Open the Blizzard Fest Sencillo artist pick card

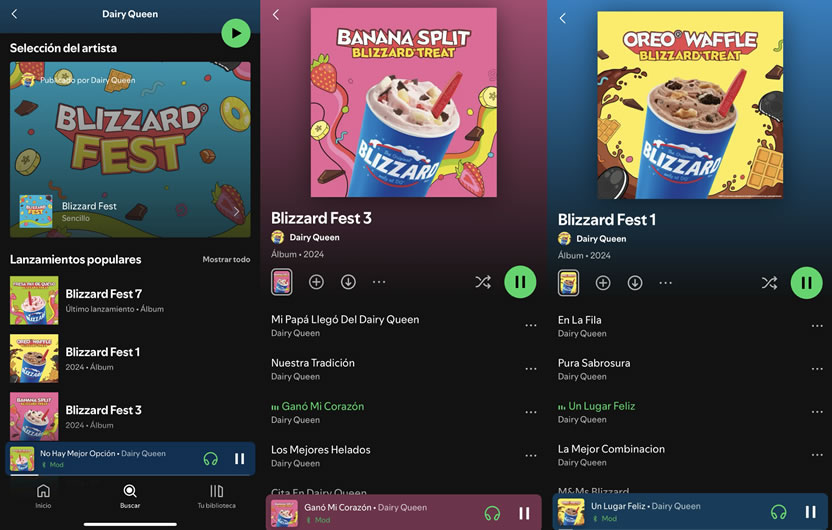coord(130,149)
